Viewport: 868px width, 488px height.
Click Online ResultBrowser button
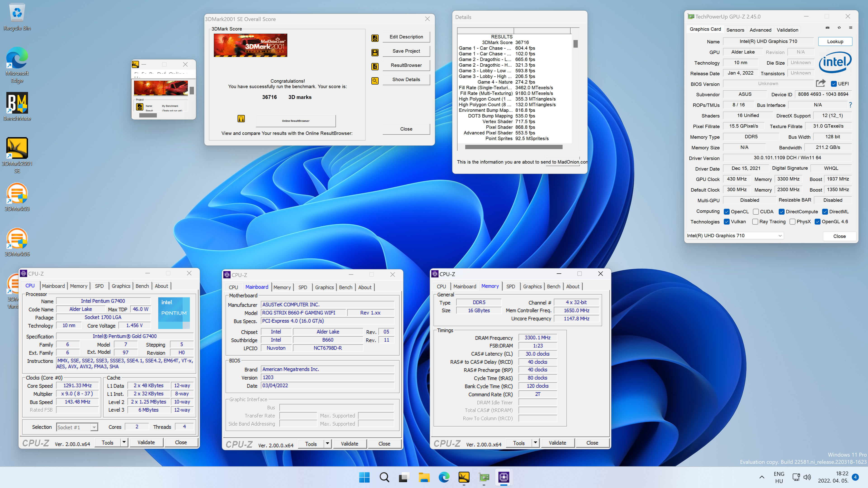coord(295,121)
